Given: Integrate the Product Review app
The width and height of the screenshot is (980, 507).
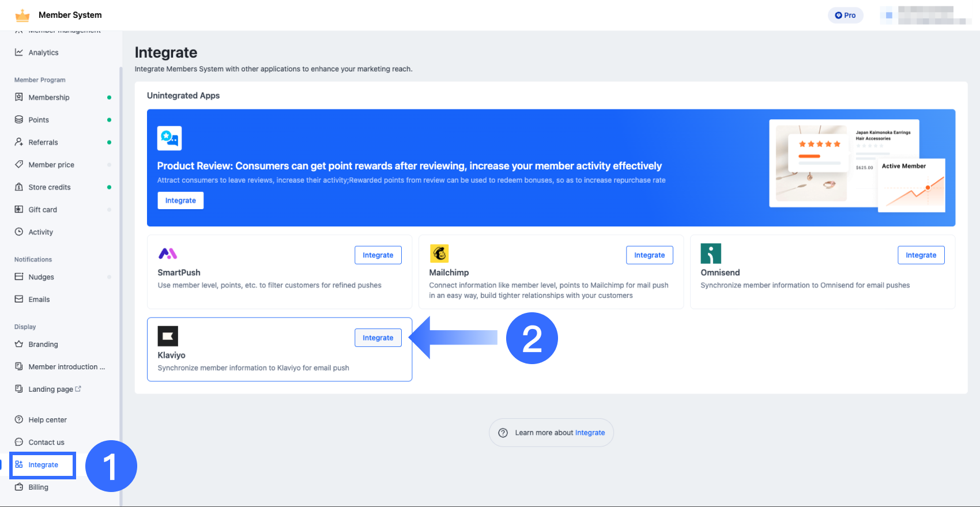Looking at the screenshot, I should click(x=180, y=200).
